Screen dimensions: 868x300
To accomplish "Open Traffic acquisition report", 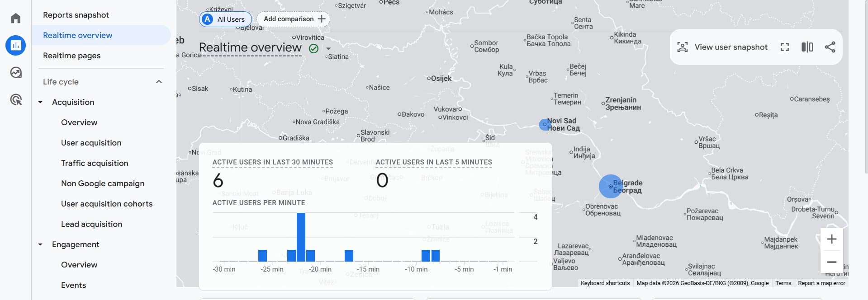I will 95,163.
